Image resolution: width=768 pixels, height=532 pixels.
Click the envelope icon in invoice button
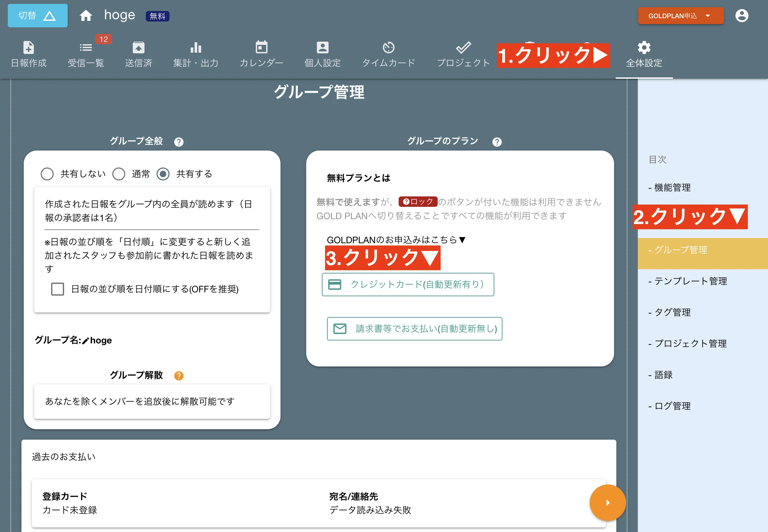click(340, 329)
